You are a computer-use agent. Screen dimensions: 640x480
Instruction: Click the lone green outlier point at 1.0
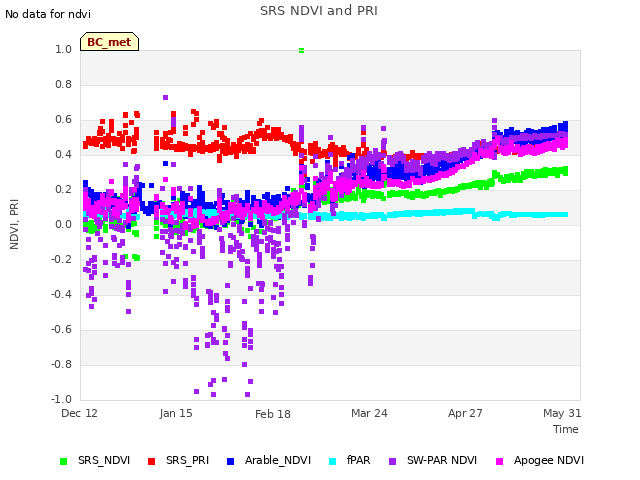pos(301,51)
